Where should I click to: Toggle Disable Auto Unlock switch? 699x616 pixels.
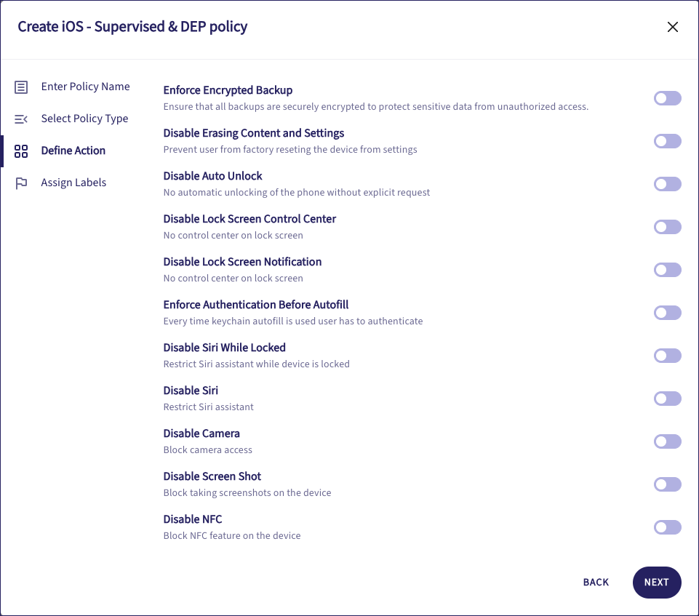coord(667,184)
